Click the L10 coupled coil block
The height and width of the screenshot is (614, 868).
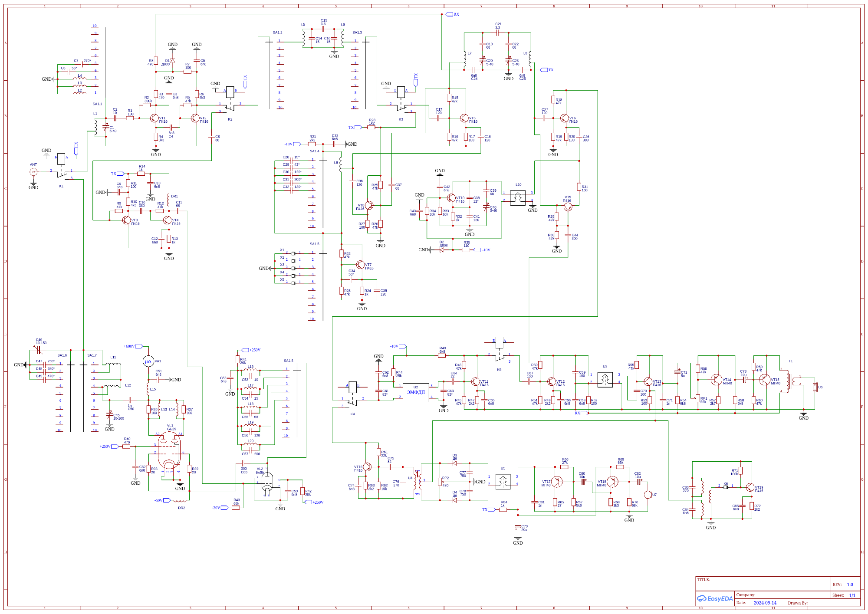tap(518, 198)
